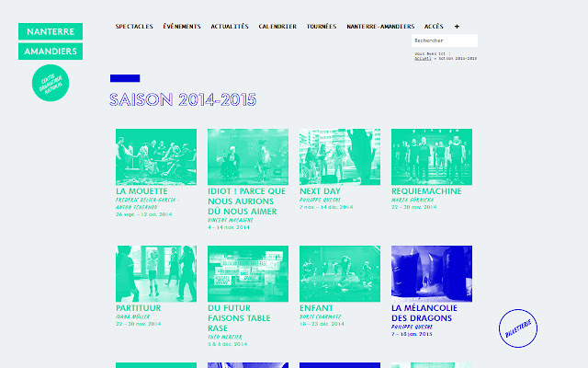Click La Mélancolie des Dragons title
This screenshot has width=588, height=368.
424,313
